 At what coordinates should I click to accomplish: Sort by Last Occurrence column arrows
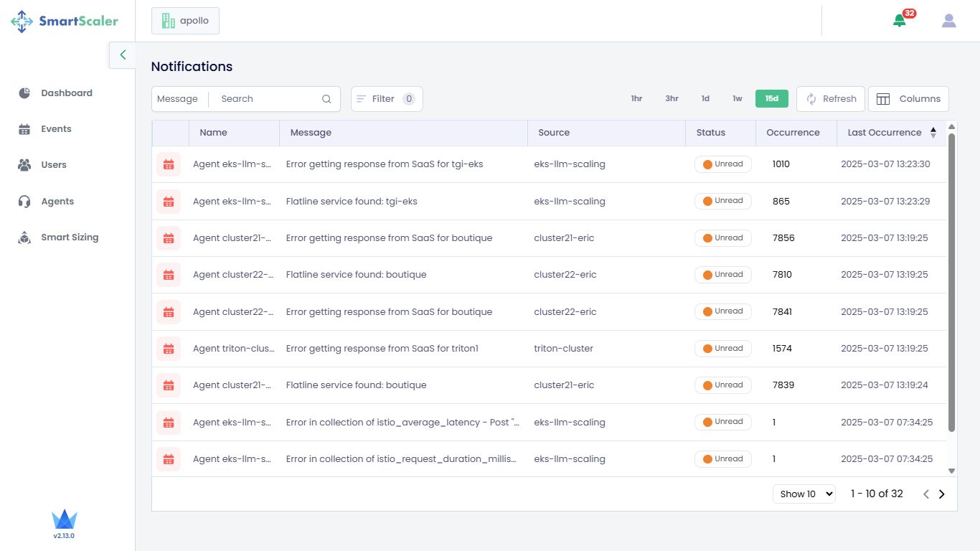pos(933,133)
